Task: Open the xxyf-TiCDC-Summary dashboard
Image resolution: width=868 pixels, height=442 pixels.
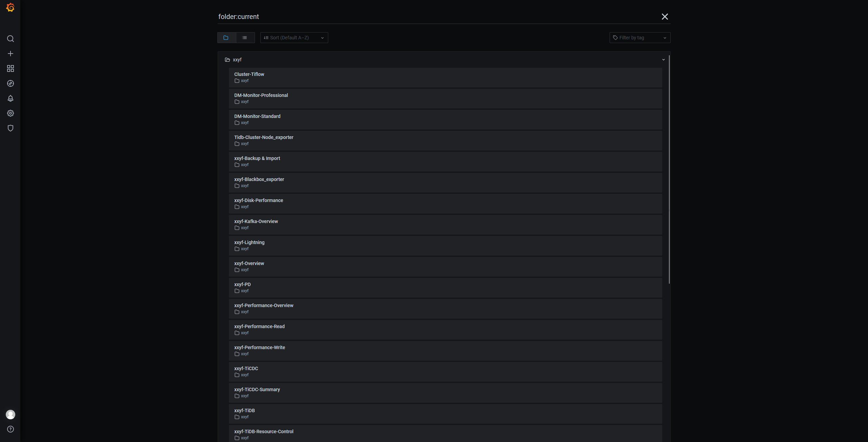Action: pos(257,389)
